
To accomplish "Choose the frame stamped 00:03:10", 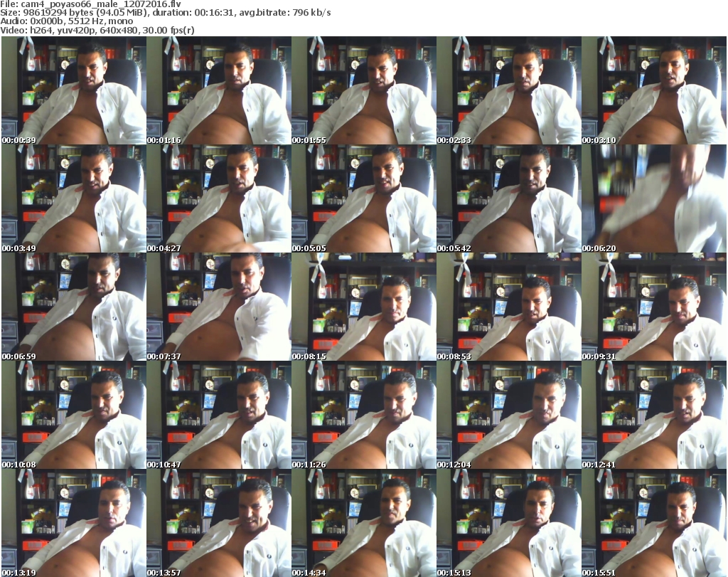I will tap(654, 90).
